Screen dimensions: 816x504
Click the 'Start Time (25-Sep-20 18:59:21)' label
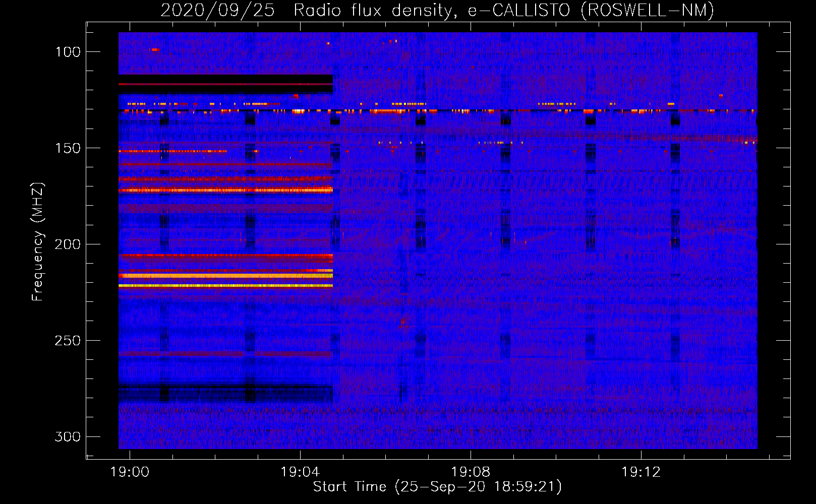point(437,487)
